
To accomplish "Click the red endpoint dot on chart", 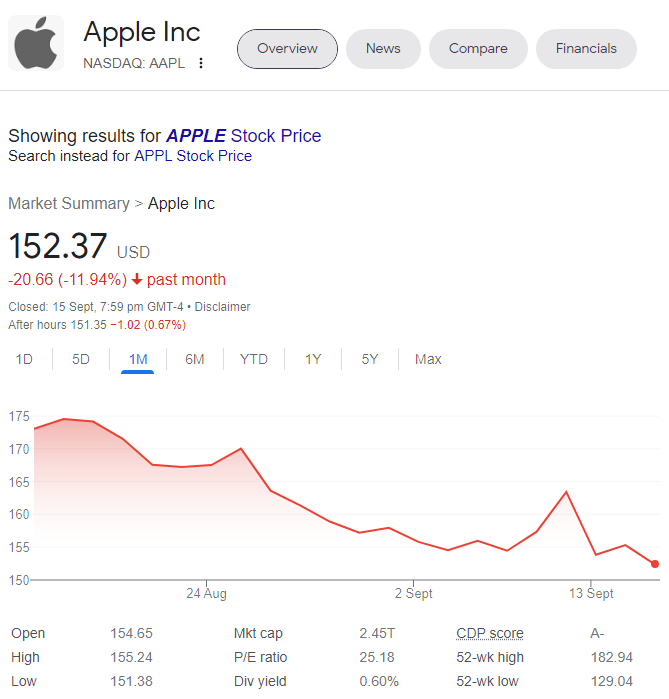I will (654, 564).
